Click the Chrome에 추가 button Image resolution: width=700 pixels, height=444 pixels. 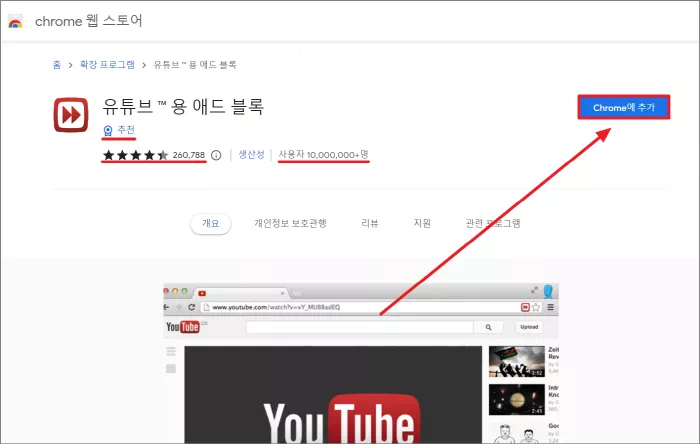pos(624,108)
